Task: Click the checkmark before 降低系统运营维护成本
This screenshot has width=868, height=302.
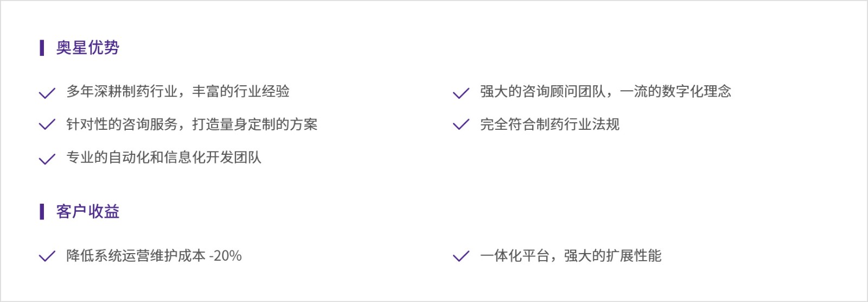Action: point(47,256)
